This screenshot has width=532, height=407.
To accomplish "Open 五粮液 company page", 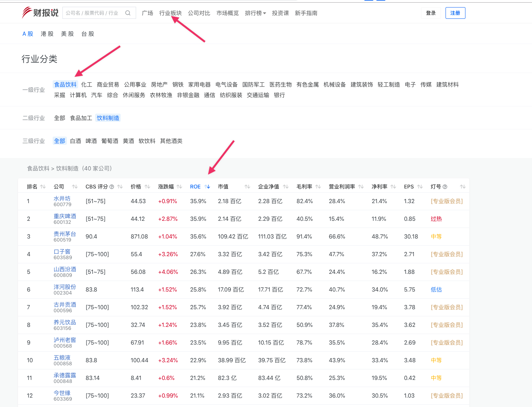I will pyautogui.click(x=62, y=357).
